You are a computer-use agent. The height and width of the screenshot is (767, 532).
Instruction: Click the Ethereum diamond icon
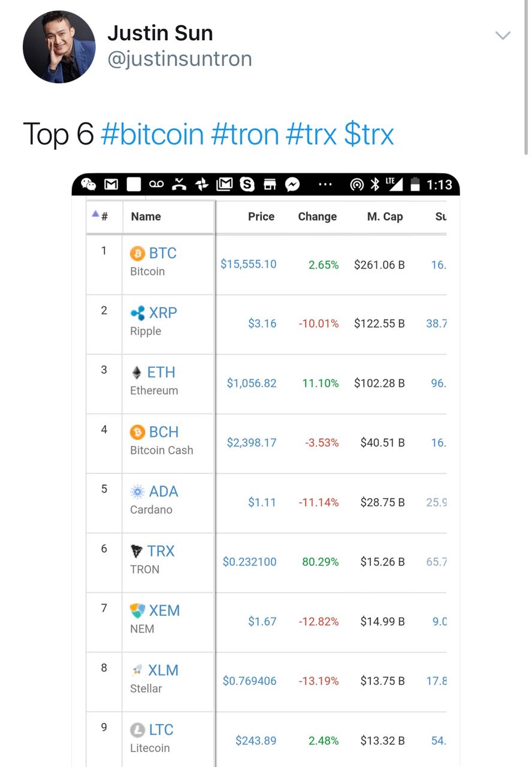click(137, 373)
